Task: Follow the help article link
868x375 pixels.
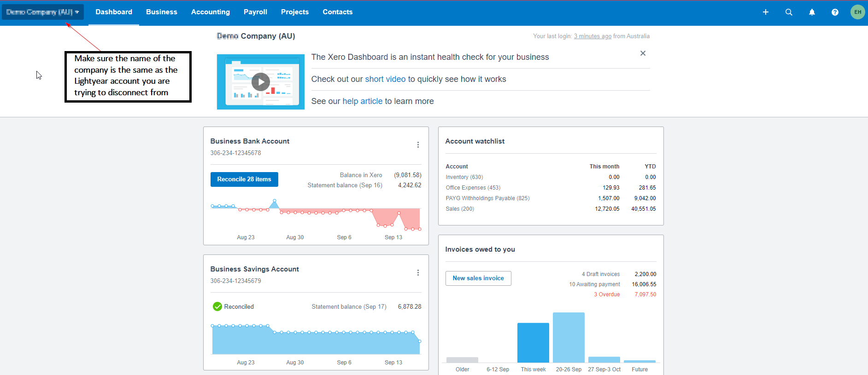Action: [x=362, y=101]
